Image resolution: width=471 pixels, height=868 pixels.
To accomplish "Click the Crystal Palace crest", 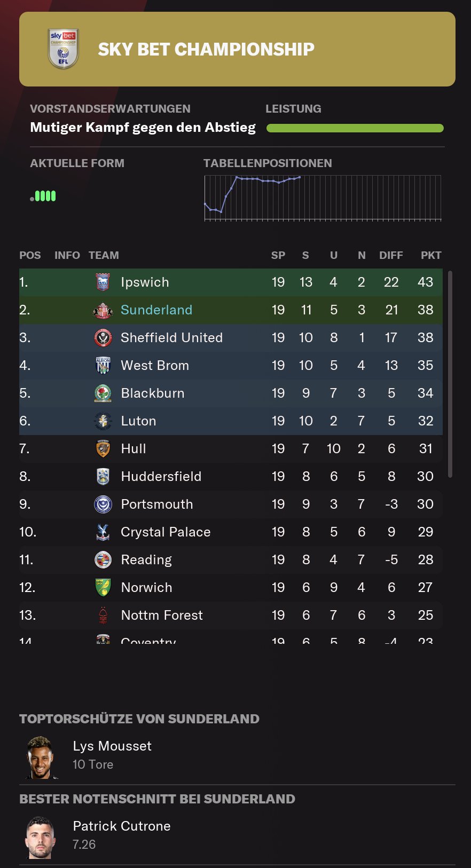I will (103, 532).
